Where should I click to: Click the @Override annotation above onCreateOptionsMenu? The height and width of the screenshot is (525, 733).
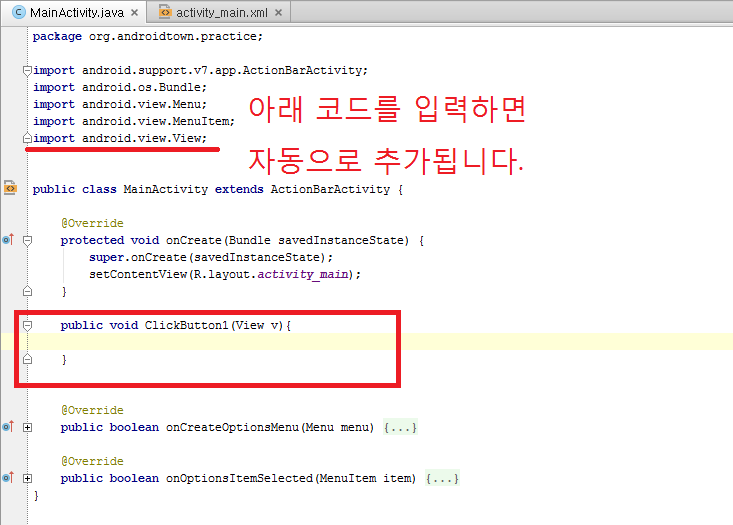pyautogui.click(x=92, y=410)
